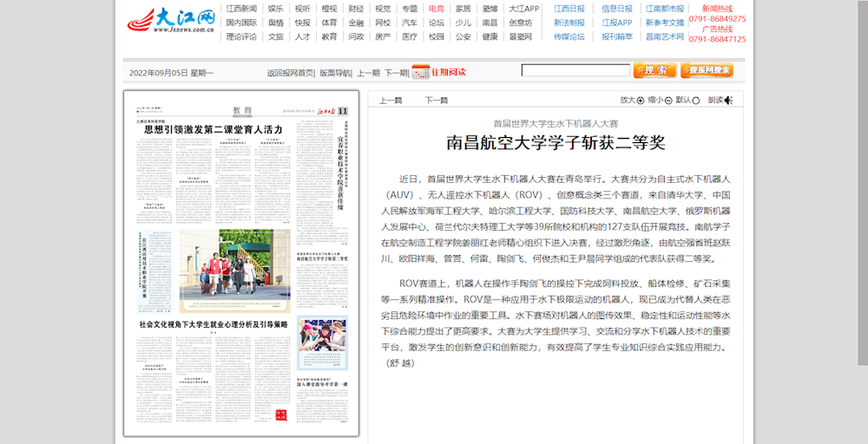Open the 下一篇 next article
Image resolution: width=868 pixels, height=444 pixels.
[436, 101]
